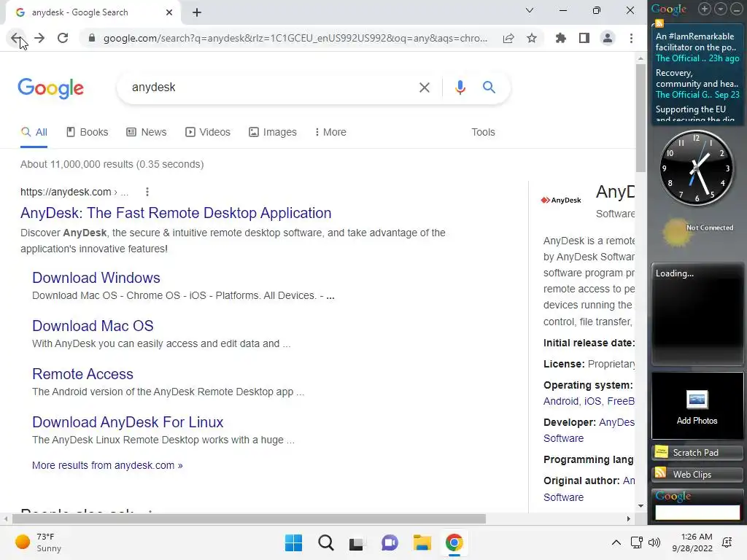Open the tab search chevron in title bar
747x560 pixels.
[530, 10]
